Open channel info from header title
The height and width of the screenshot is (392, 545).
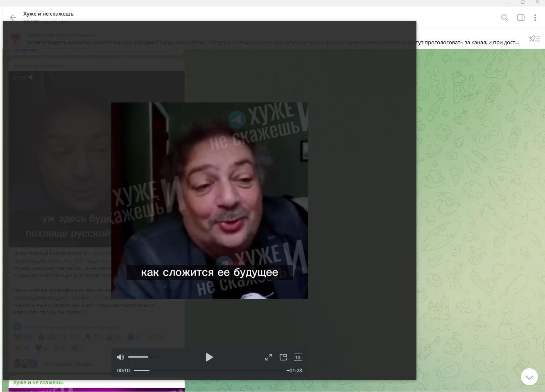click(x=48, y=14)
